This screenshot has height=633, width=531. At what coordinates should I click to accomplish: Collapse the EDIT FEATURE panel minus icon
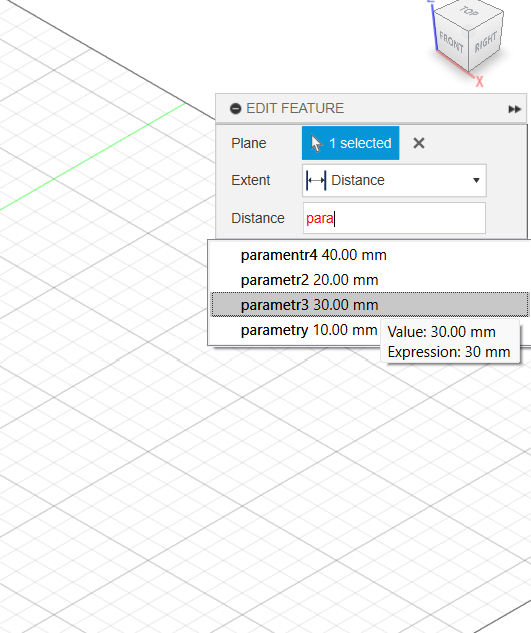[235, 109]
